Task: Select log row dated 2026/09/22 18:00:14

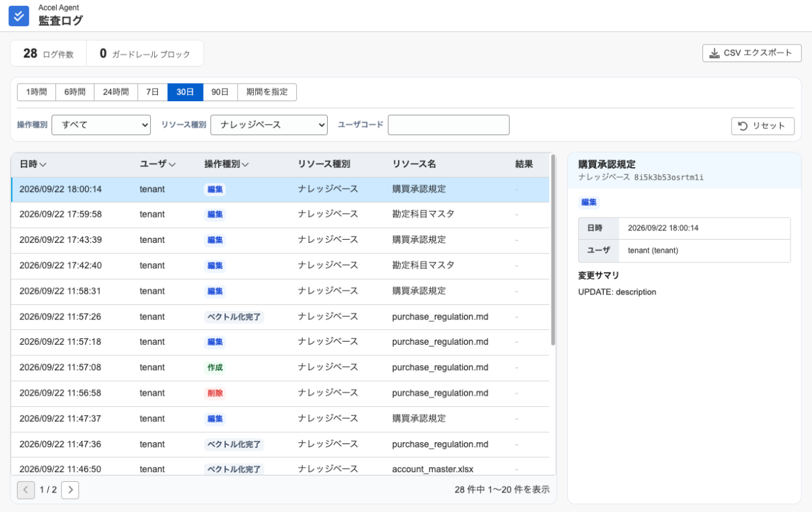Action: click(280, 189)
